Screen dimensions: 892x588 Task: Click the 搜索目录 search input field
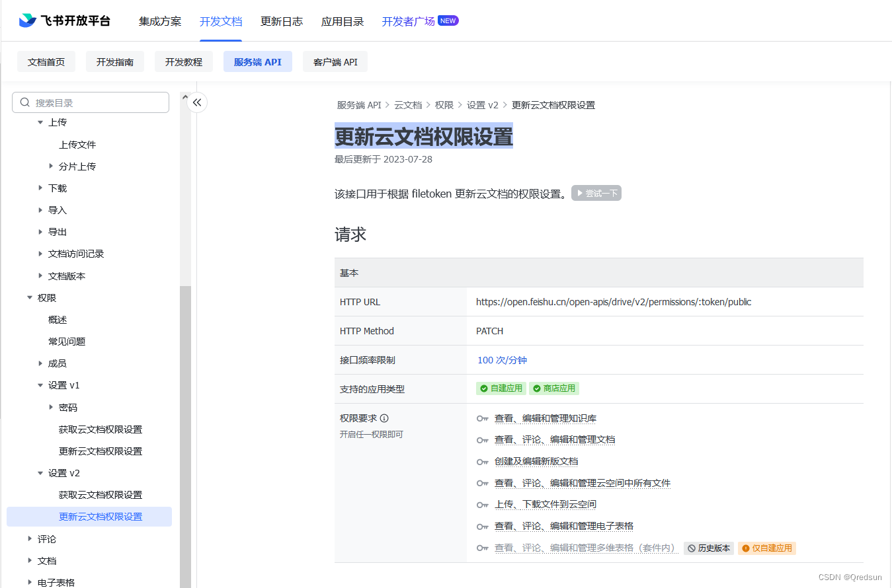coord(91,102)
